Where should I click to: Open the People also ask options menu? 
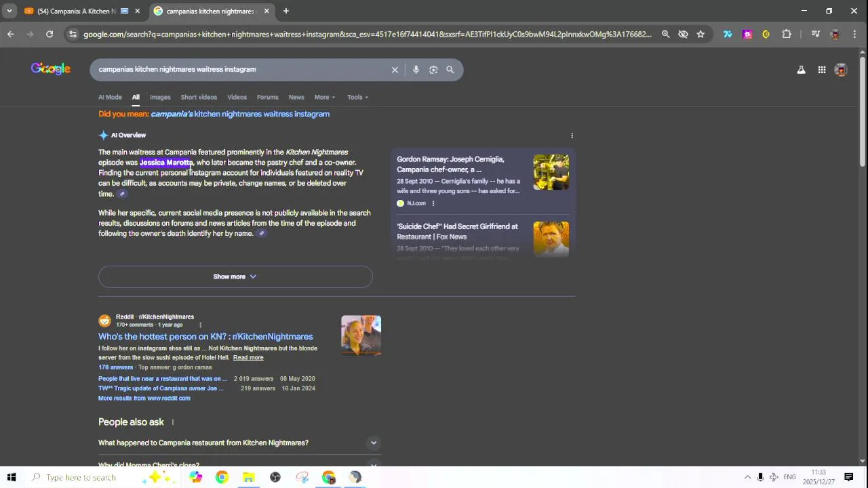(x=172, y=422)
